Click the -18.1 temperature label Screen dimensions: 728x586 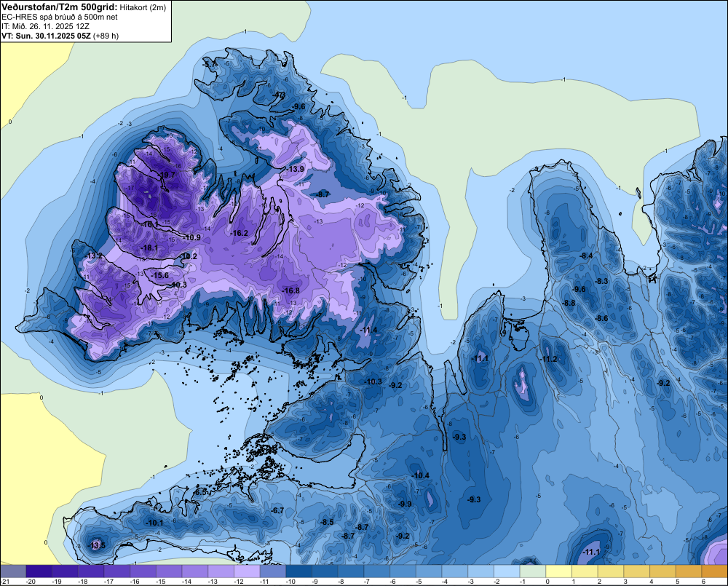click(x=149, y=248)
